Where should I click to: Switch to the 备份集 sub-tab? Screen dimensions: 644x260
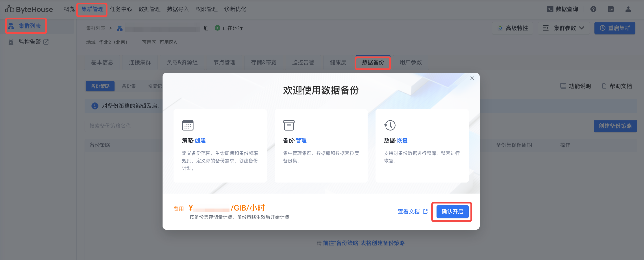point(128,86)
